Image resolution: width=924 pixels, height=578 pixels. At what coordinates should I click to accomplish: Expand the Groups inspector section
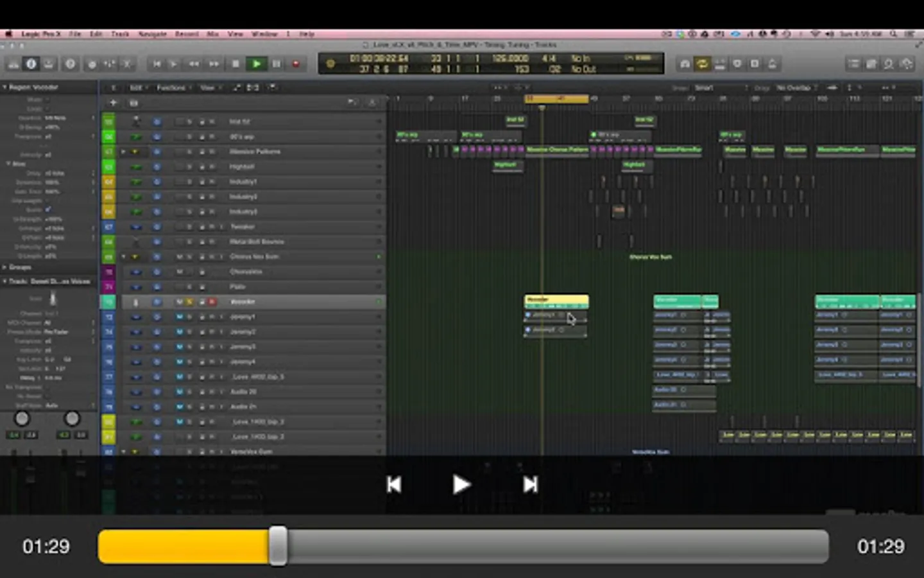[x=4, y=267]
